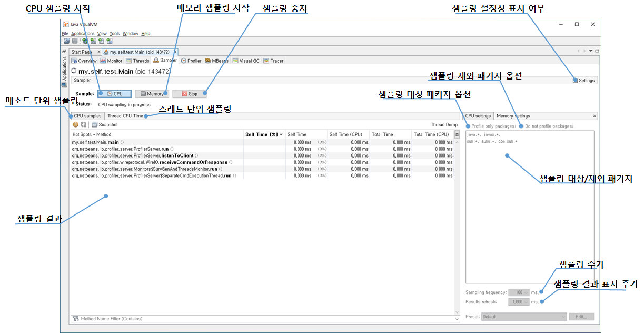Image resolution: width=644 pixels, height=333 pixels.
Task: Open the Window menu
Action: click(130, 33)
